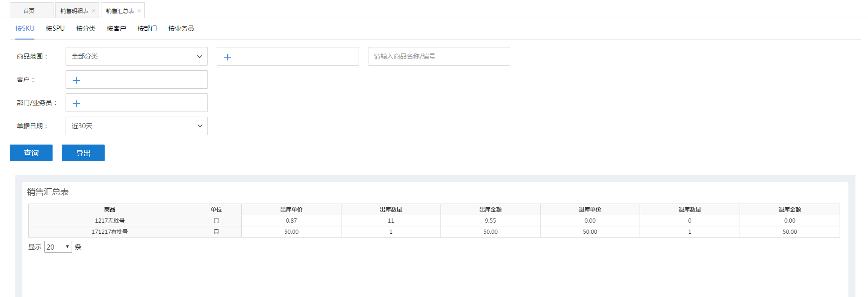Click the 导出 button
This screenshot has height=297, width=868.
pos(83,153)
